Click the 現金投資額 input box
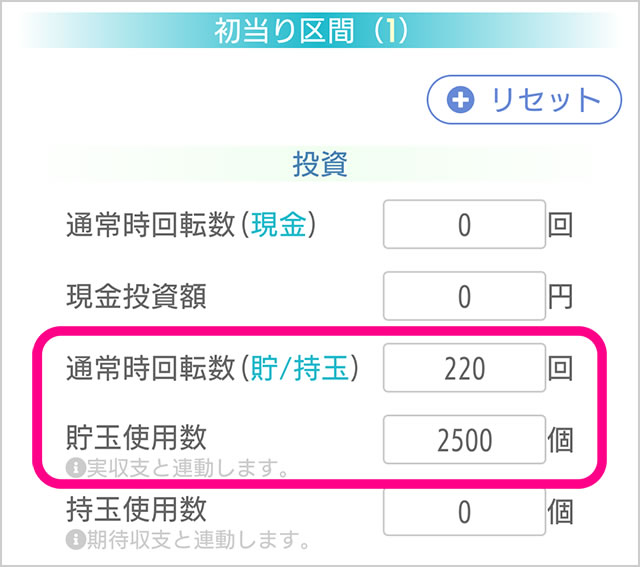The height and width of the screenshot is (567, 640). (464, 296)
